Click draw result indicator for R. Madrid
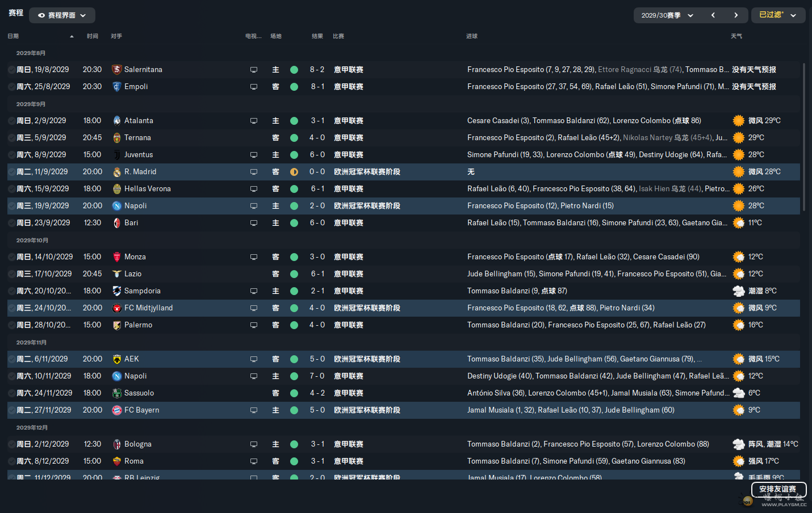Image resolution: width=812 pixels, height=513 pixels. (x=294, y=172)
